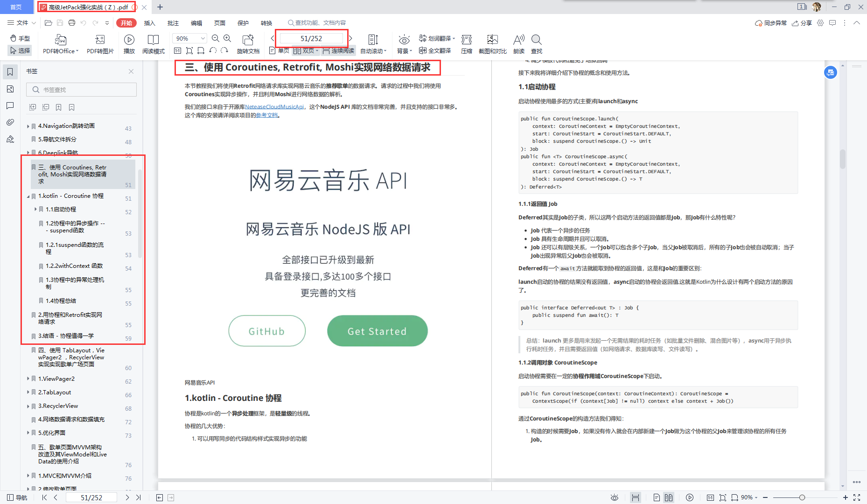
Task: Click the print icon in quick access bar
Action: coord(72,23)
